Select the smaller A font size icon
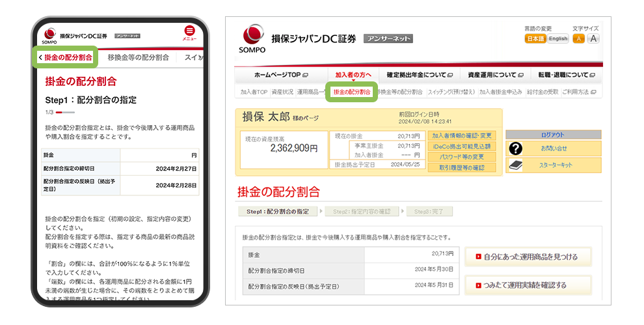644x325 pixels. click(579, 38)
